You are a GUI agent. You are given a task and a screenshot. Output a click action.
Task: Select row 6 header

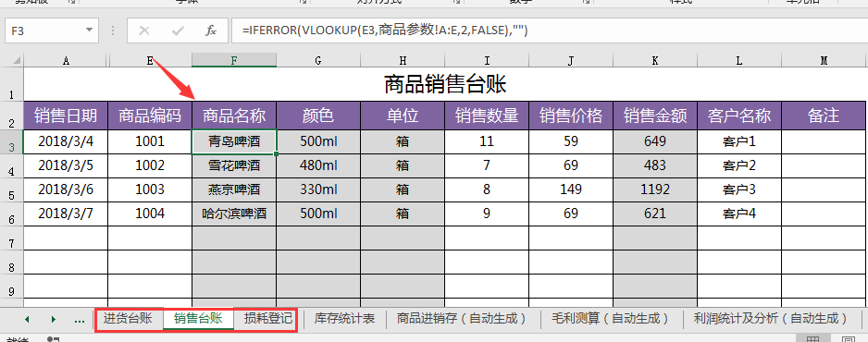click(x=12, y=214)
